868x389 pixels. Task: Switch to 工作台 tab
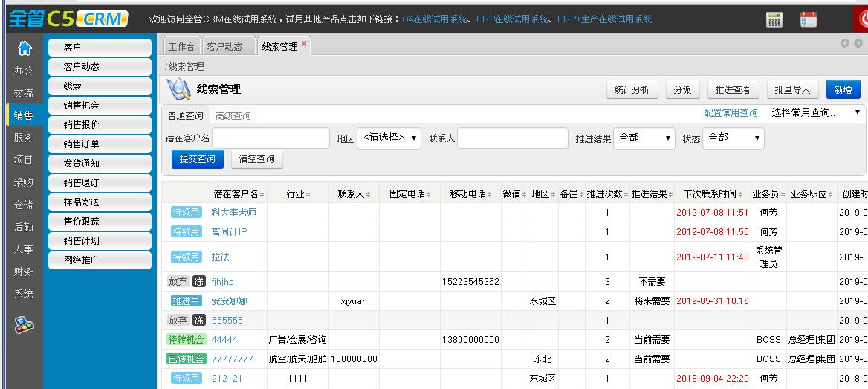tap(181, 47)
